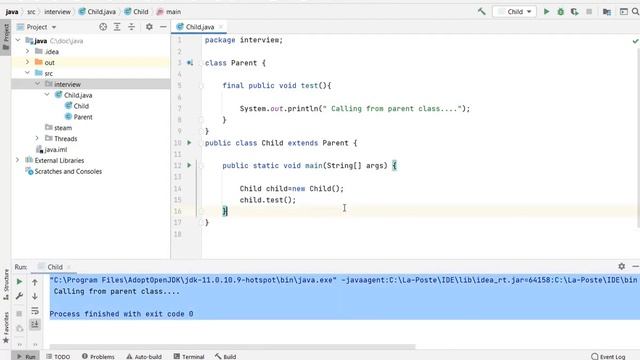Rerun Child in the Run panel
Viewport: 640px width, 360px height.
pyautogui.click(x=19, y=282)
